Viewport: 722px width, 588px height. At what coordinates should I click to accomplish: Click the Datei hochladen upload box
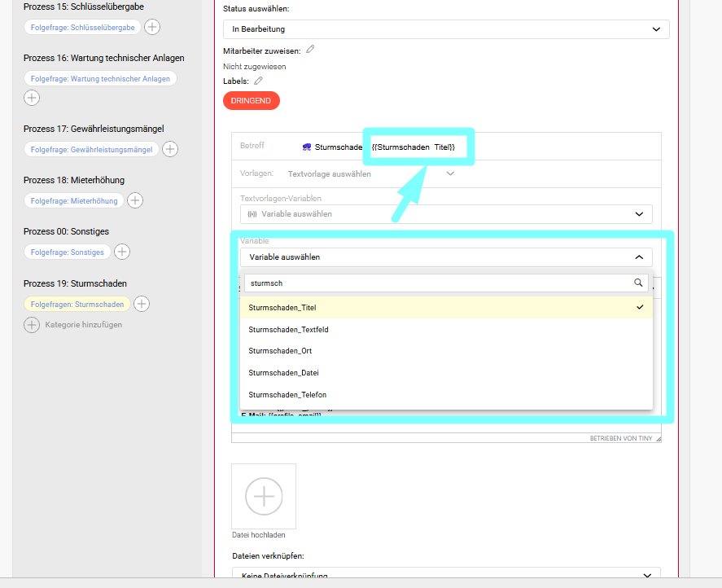[x=264, y=496]
